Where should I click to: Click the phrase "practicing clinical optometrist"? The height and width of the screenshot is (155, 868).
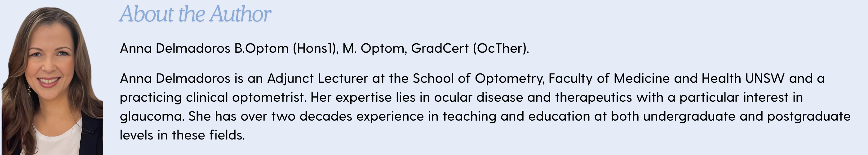(212, 98)
